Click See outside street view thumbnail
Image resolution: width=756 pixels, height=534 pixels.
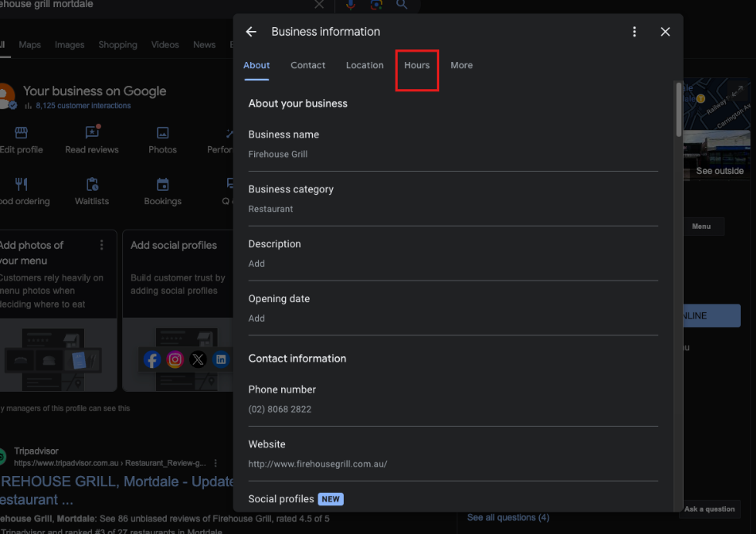[x=717, y=154]
